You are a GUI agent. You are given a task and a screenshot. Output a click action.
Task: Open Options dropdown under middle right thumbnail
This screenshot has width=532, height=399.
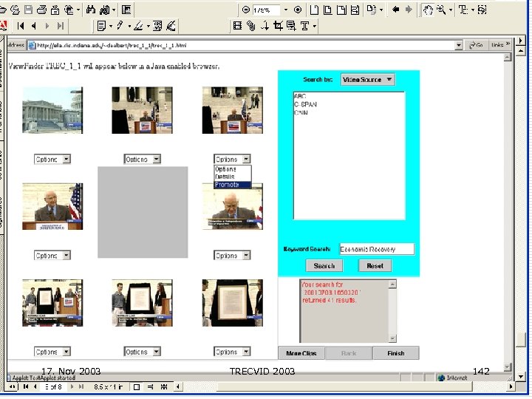click(x=232, y=256)
